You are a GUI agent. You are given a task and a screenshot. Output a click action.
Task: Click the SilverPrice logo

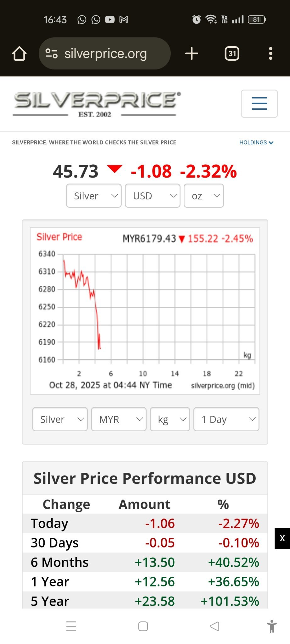(96, 104)
